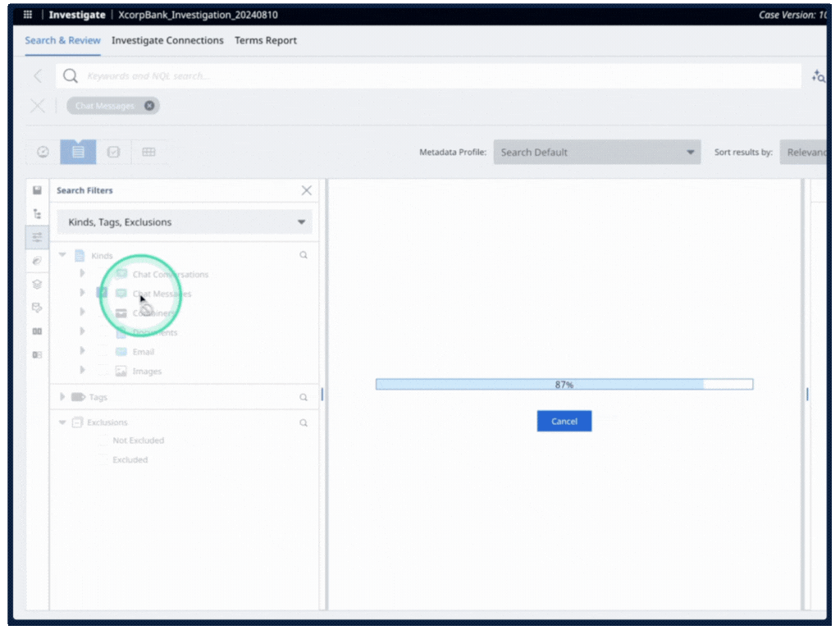Open the tree hierarchy sidebar icon
840x630 pixels.
pyautogui.click(x=37, y=214)
